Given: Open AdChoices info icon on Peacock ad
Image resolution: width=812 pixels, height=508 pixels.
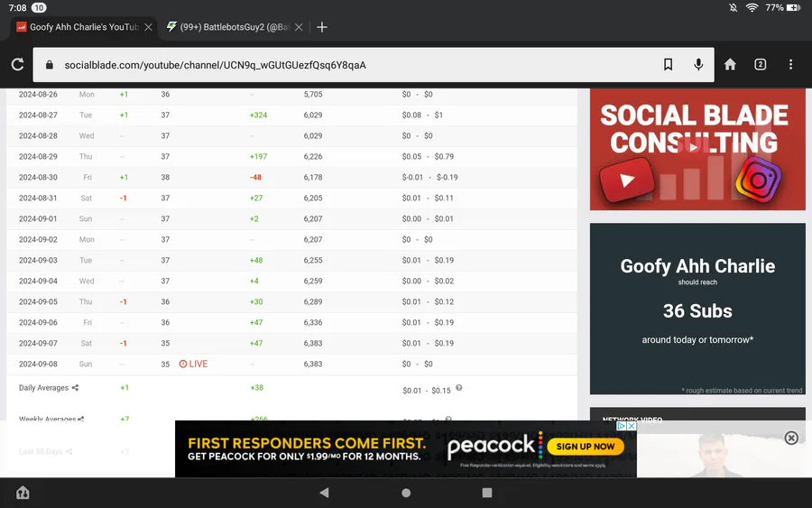Looking at the screenshot, I should click(x=622, y=426).
